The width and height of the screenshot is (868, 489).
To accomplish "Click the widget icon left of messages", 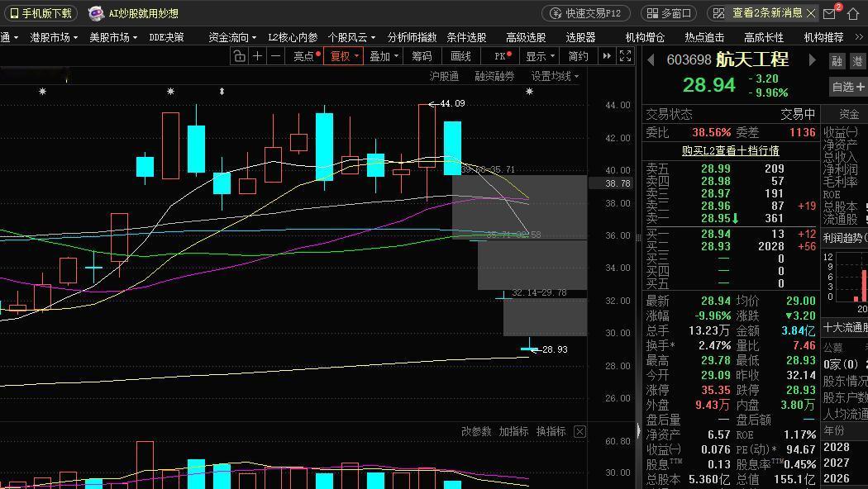I will pyautogui.click(x=718, y=13).
